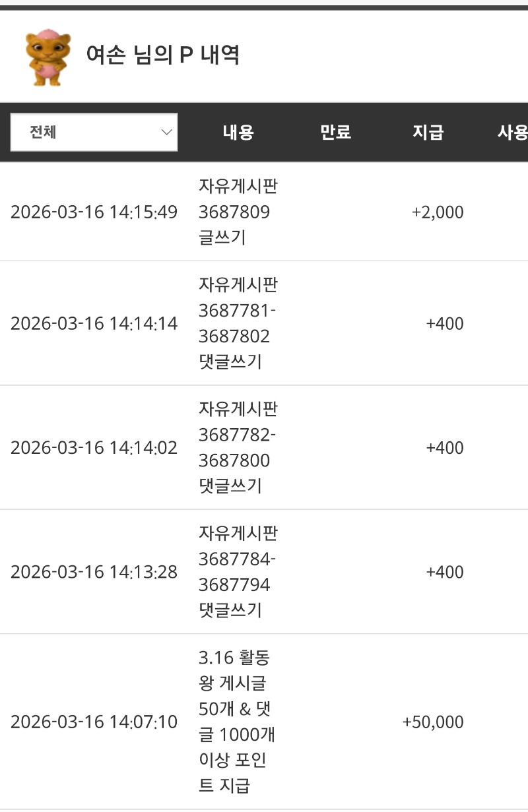Select the 사용 column header
The height and width of the screenshot is (812, 528).
[512, 132]
